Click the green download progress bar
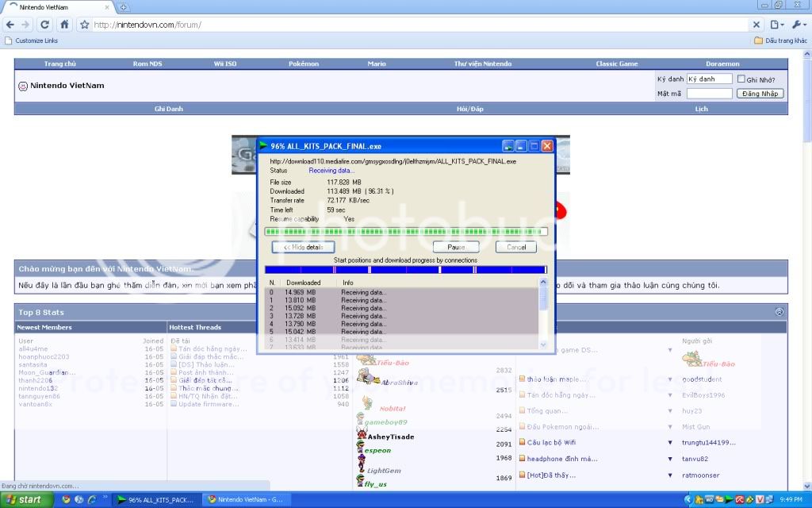Viewport: 812px width, 508px height. click(406, 231)
